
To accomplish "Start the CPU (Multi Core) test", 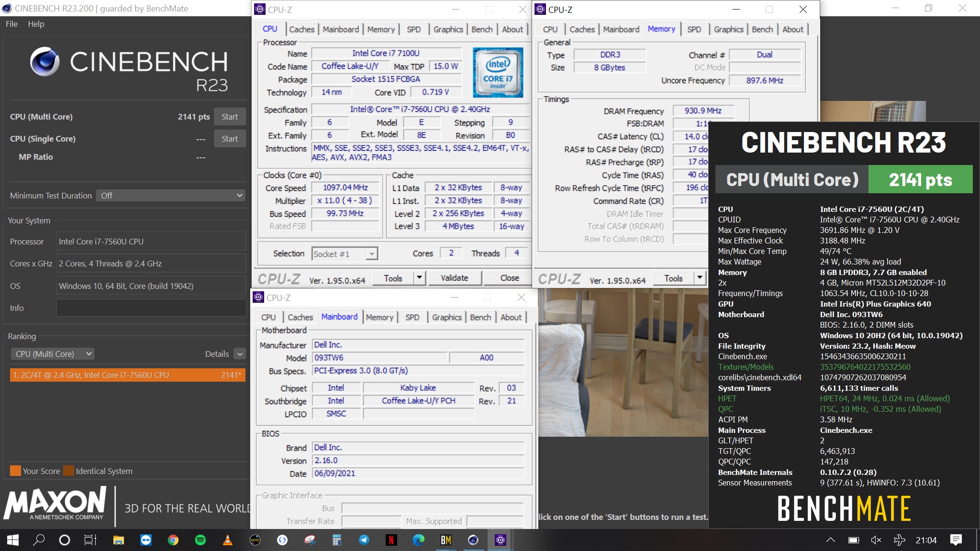I will coord(230,117).
